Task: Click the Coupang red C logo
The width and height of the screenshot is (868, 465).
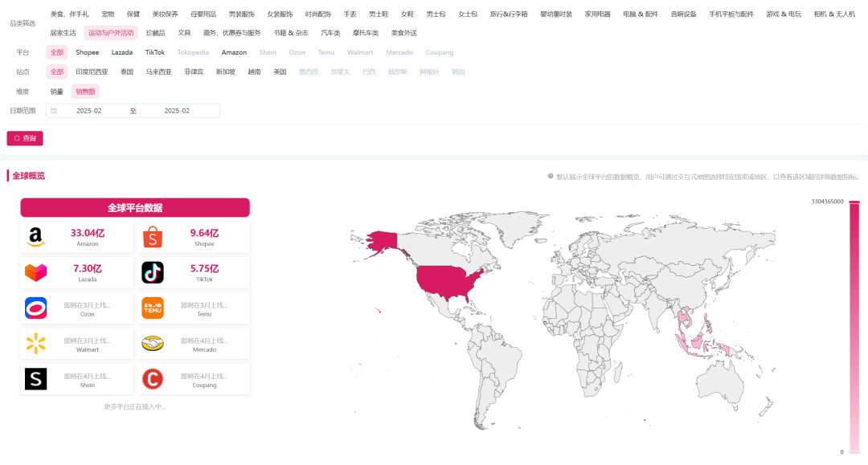Action: (x=153, y=379)
